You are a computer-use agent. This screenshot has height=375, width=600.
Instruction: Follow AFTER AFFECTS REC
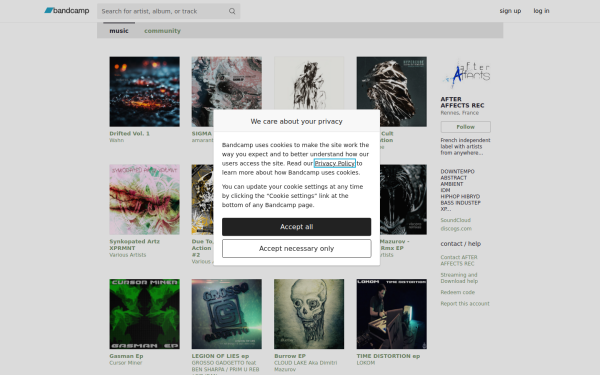tap(465, 127)
